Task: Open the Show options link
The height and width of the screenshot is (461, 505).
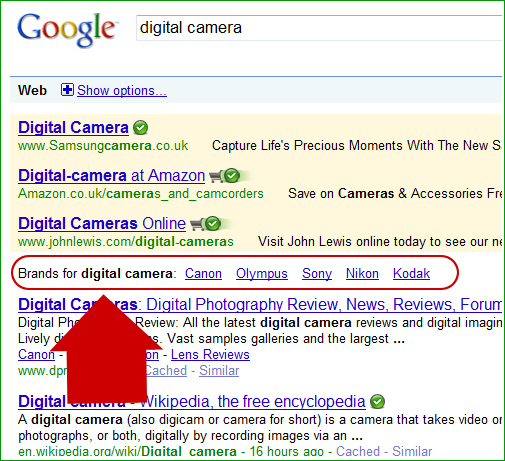Action: (x=122, y=91)
